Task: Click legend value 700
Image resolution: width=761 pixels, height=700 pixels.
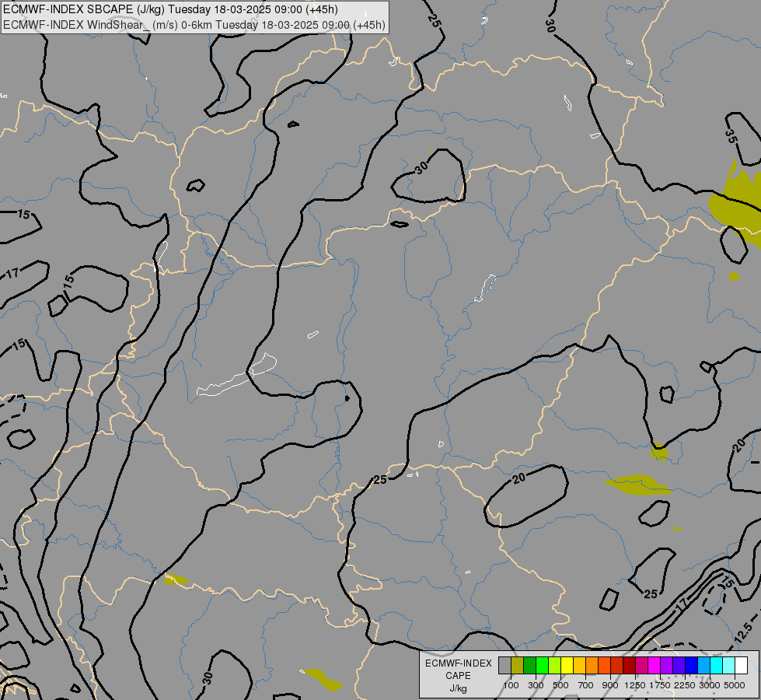Action: (x=586, y=685)
